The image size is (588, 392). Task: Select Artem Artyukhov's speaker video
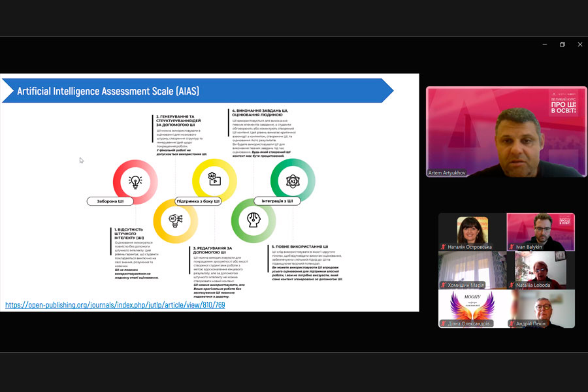pos(506,132)
